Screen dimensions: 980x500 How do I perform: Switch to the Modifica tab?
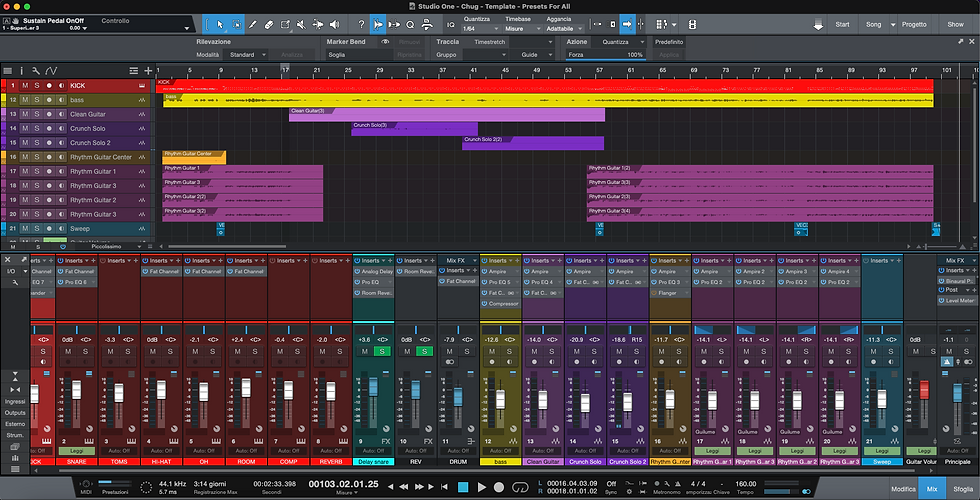tap(904, 489)
